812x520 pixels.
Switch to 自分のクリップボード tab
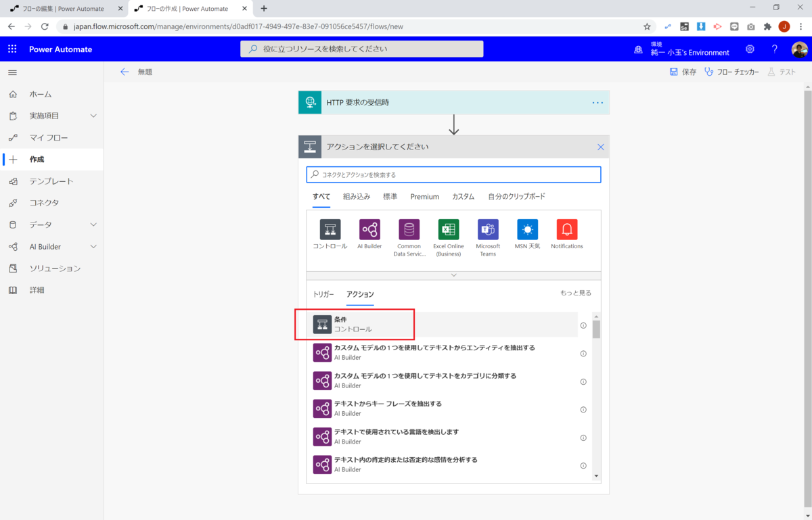[516, 197]
